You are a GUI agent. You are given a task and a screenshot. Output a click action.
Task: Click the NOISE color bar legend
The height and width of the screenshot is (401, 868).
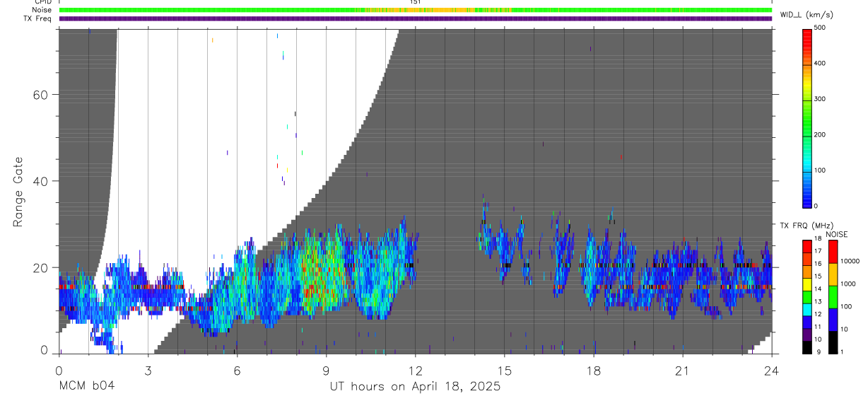[832, 296]
